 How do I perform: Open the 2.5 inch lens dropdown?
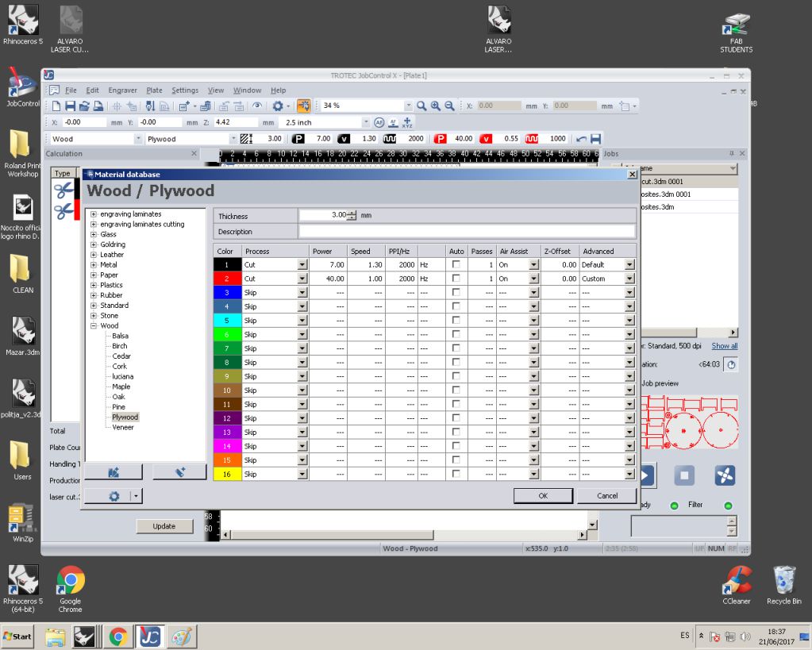pos(366,123)
